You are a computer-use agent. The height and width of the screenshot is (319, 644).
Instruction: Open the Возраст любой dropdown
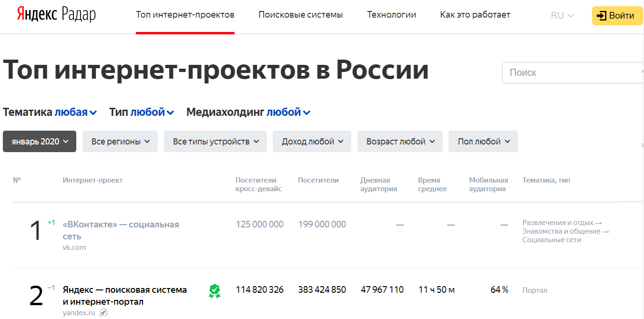click(400, 142)
